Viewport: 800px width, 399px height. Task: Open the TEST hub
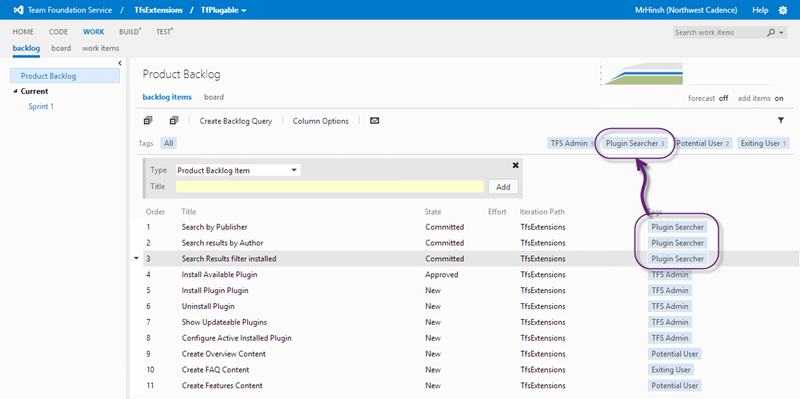(x=164, y=32)
